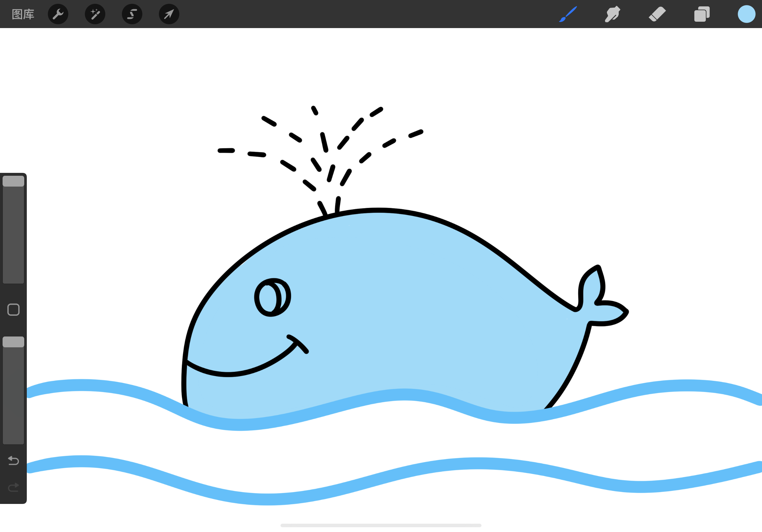This screenshot has height=532, width=762.
Task: Click the bottom home indicator bar
Action: 381,525
